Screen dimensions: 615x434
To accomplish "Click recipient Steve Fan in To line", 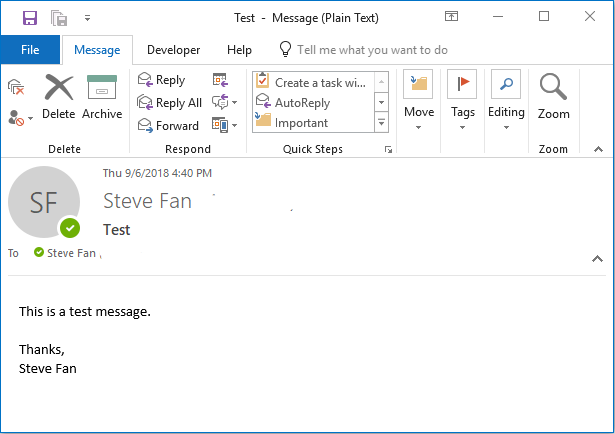I will [x=71, y=253].
